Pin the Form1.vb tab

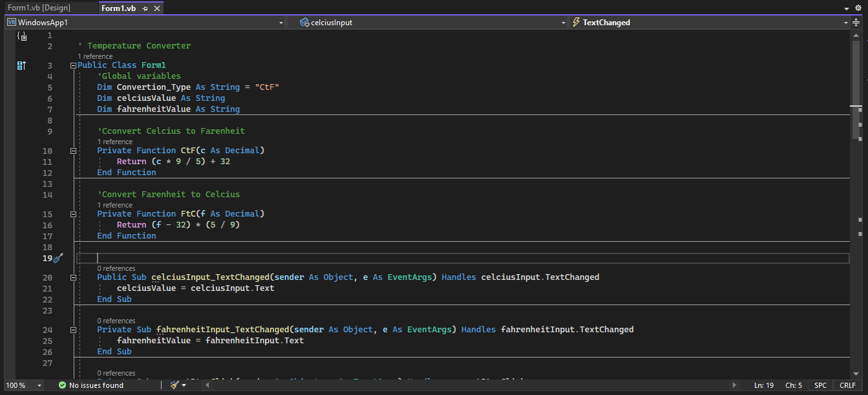pos(145,8)
